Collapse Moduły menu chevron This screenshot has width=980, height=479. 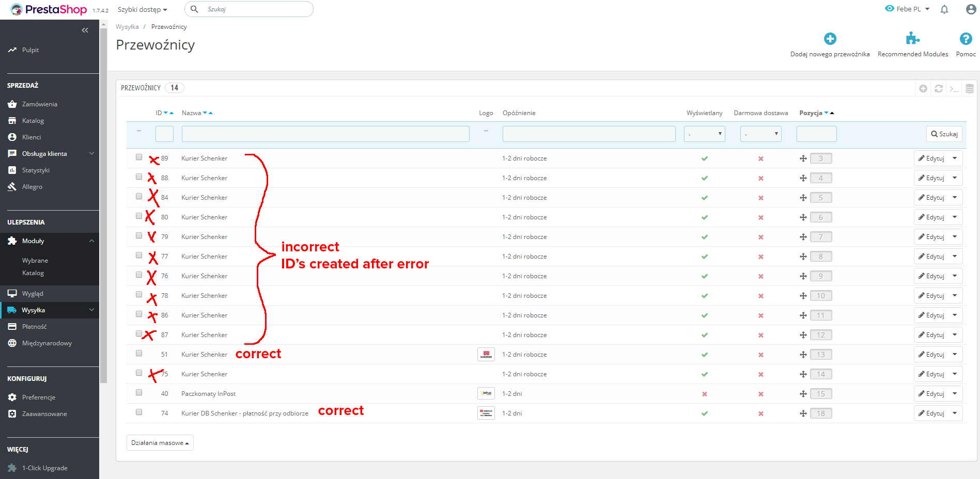click(x=91, y=241)
